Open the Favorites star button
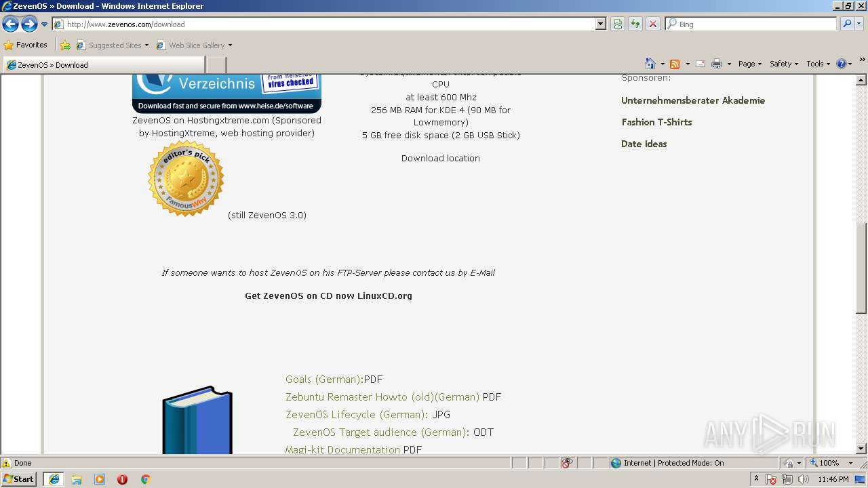 coord(26,45)
